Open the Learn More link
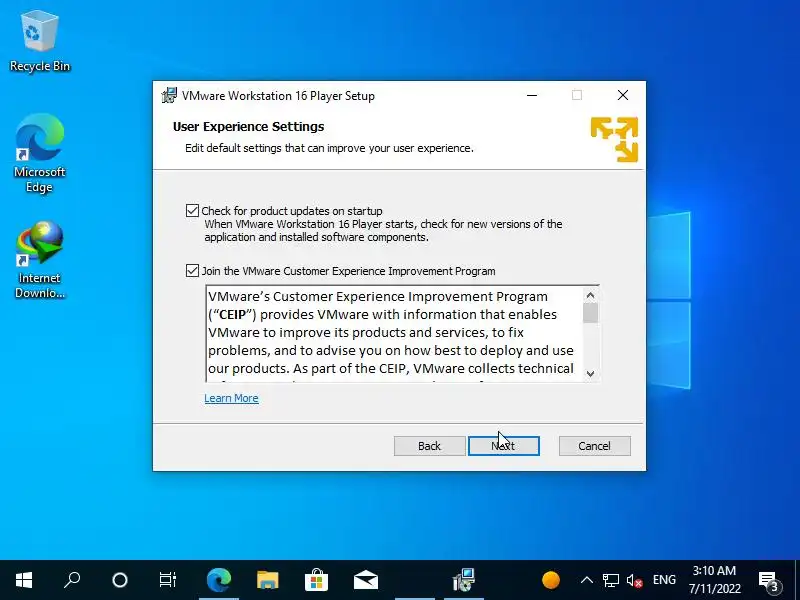This screenshot has width=800, height=600. click(231, 398)
